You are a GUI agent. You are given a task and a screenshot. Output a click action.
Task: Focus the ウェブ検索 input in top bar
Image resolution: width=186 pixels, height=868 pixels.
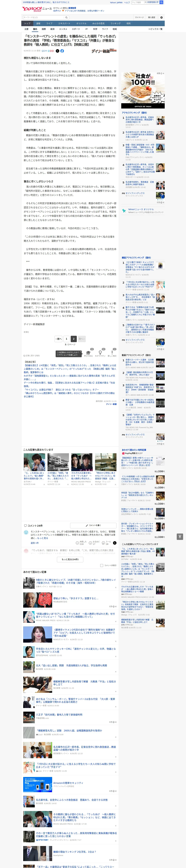(x=138, y=2)
